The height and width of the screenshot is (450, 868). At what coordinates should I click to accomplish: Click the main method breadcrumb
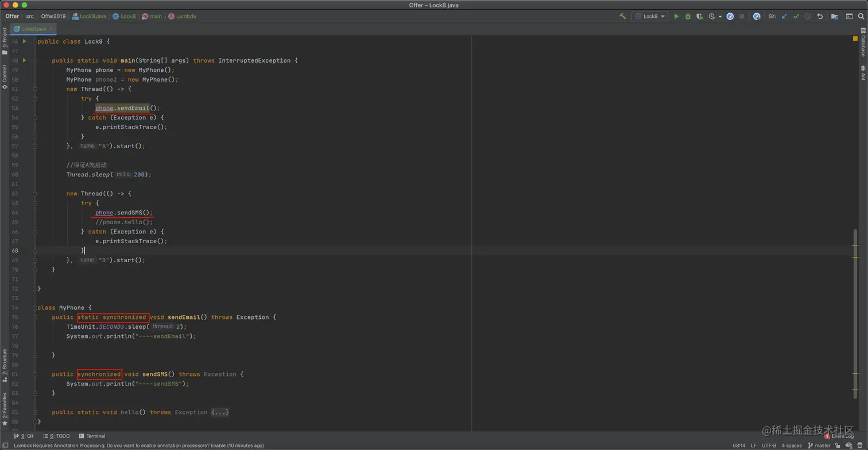tap(152, 17)
